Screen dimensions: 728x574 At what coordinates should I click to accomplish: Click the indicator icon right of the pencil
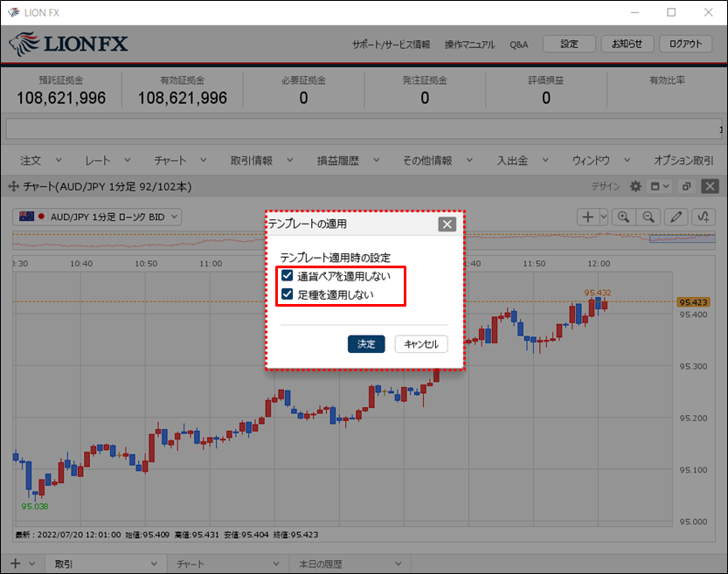click(x=704, y=217)
